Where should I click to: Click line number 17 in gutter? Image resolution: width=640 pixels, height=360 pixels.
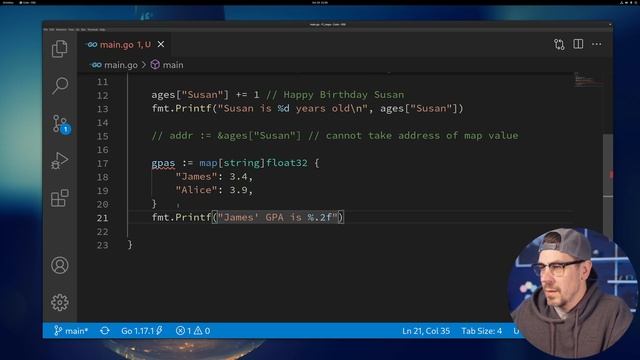click(102, 163)
